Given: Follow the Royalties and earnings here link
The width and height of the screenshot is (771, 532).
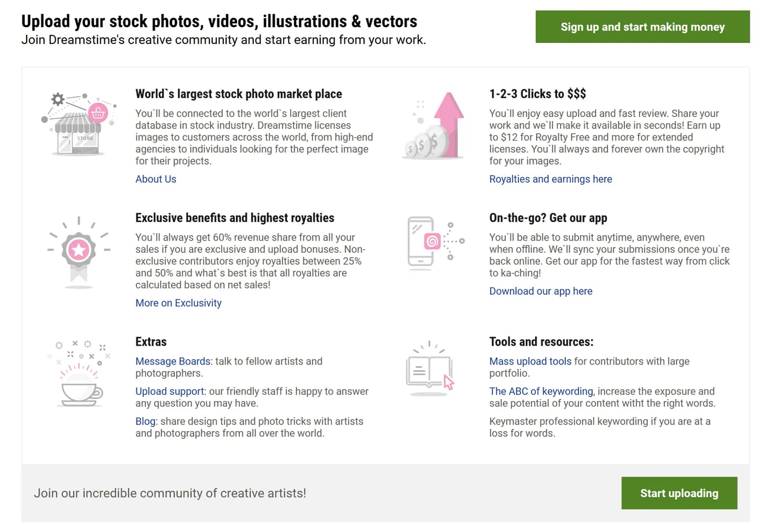Looking at the screenshot, I should [550, 179].
